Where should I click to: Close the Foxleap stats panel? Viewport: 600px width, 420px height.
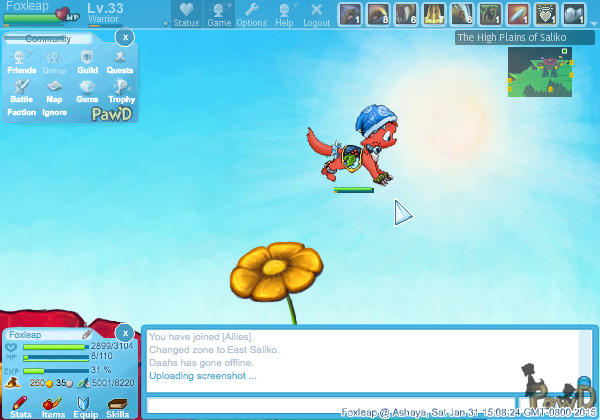coord(124,332)
